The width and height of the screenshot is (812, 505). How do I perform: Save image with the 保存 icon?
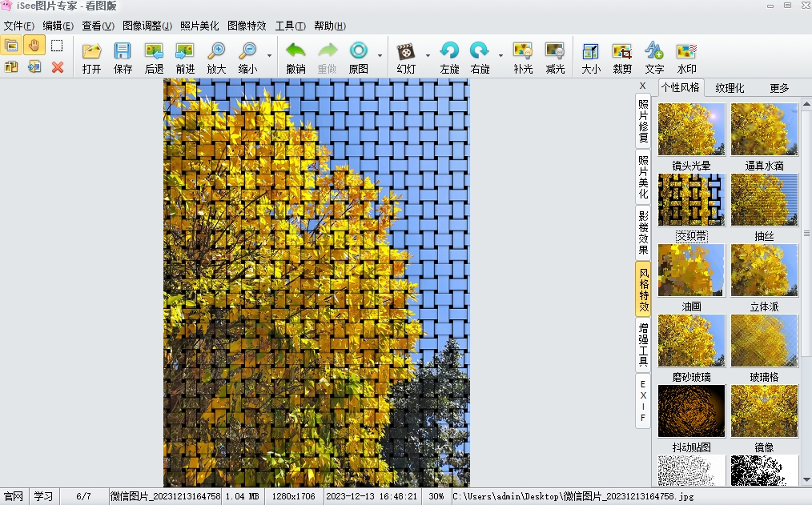pyautogui.click(x=123, y=58)
